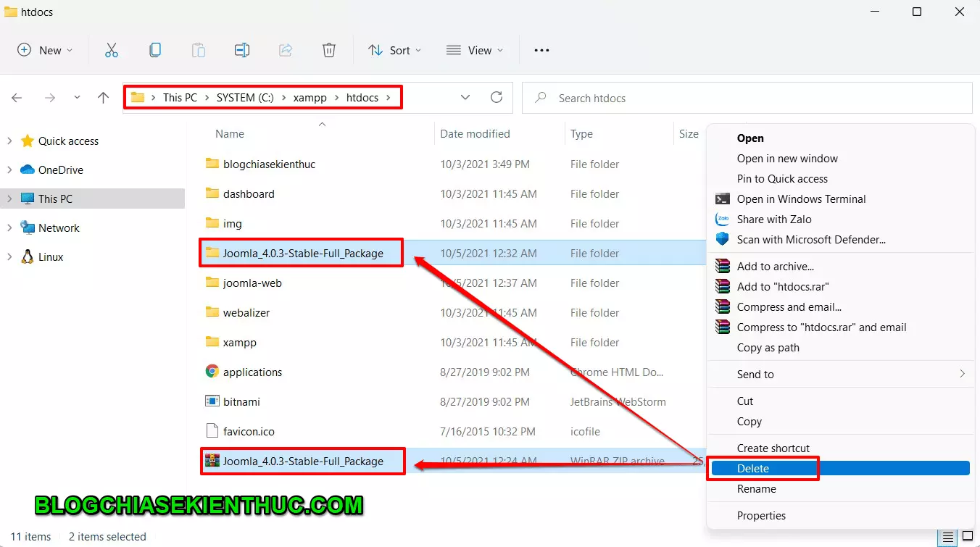Click the Share icon in toolbar
The image size is (980, 547).
point(286,50)
